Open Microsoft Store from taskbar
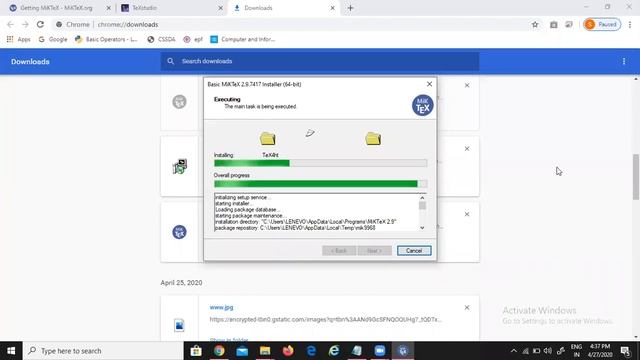Viewport: 640px width, 360px height. pyautogui.click(x=196, y=351)
